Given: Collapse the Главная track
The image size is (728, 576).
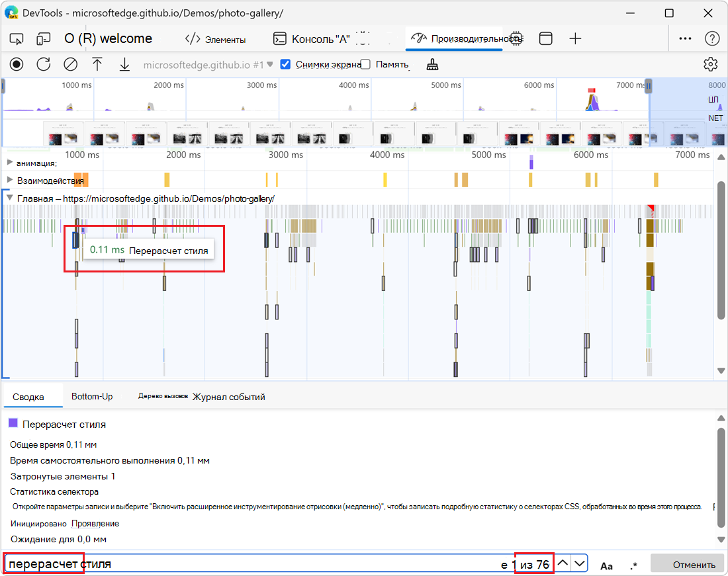Looking at the screenshot, I should click(9, 198).
